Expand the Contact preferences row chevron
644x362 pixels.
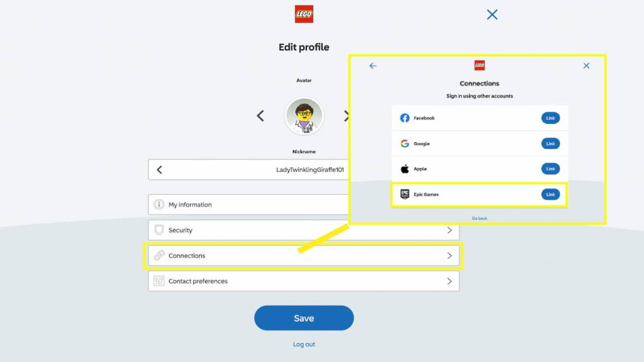pyautogui.click(x=449, y=281)
